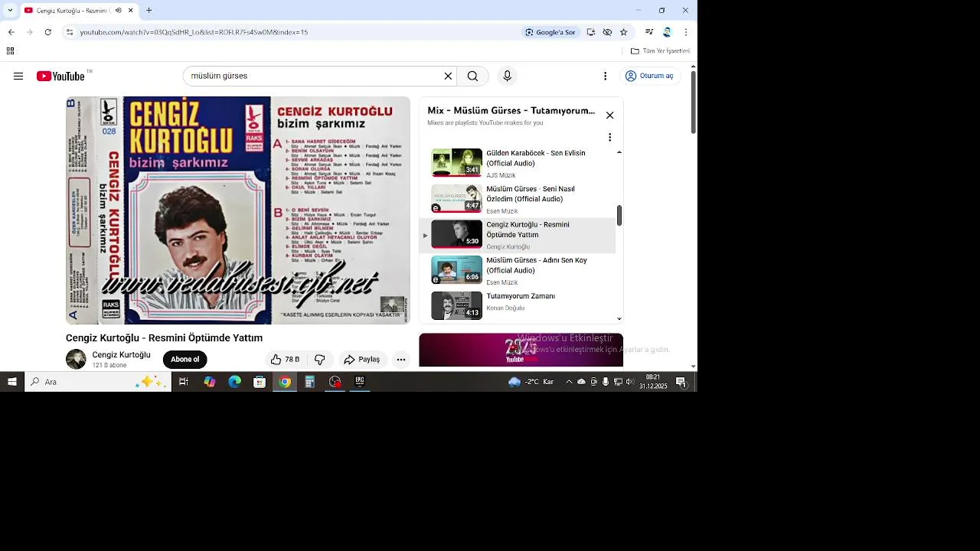The width and height of the screenshot is (980, 551).
Task: Share the video via Paylaş
Action: click(x=362, y=360)
